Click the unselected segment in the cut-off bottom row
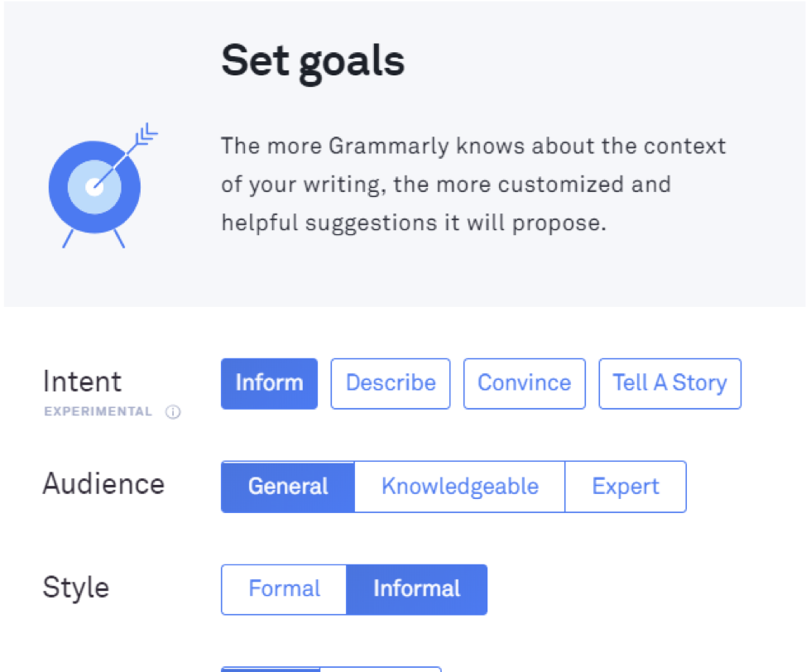The width and height of the screenshot is (806, 672). click(x=381, y=669)
